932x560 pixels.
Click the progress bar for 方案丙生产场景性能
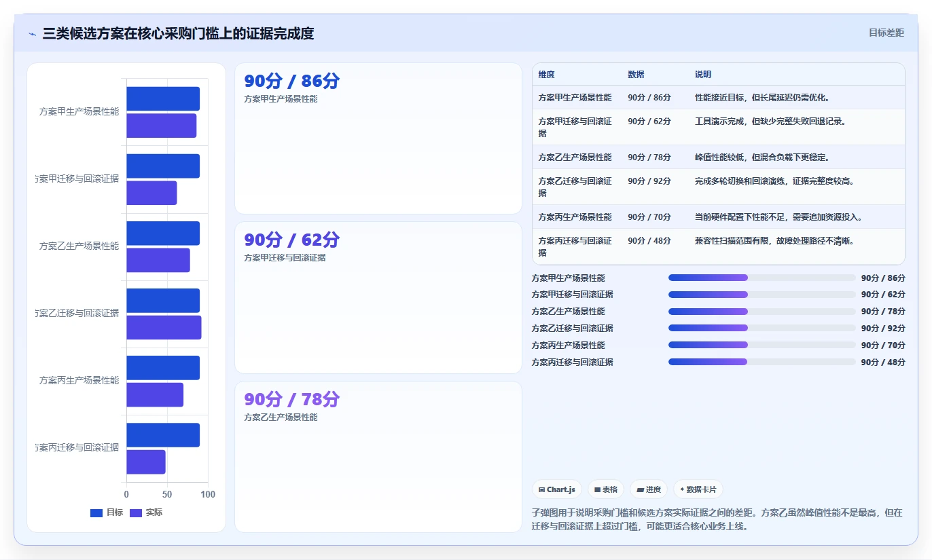[762, 345]
